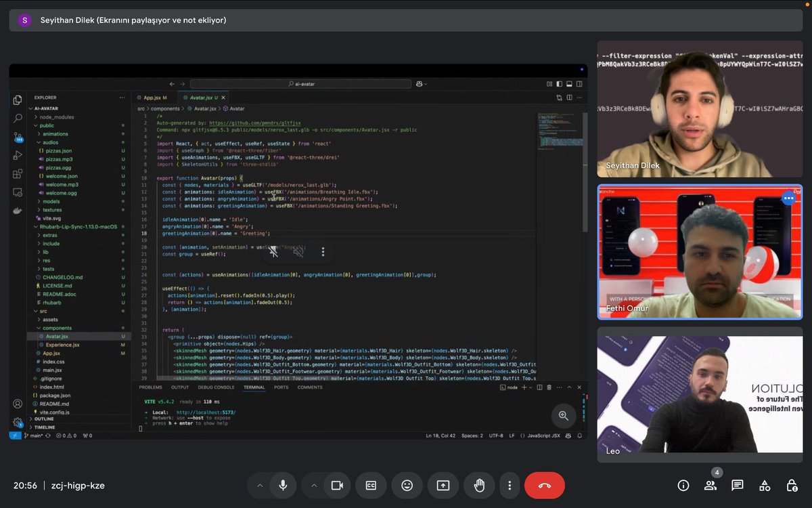The width and height of the screenshot is (812, 508).
Task: Open the Accounts icon in the activity bar
Action: tap(18, 404)
